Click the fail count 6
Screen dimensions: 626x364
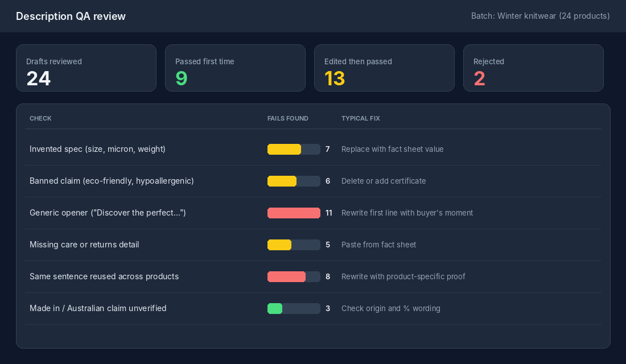click(328, 181)
